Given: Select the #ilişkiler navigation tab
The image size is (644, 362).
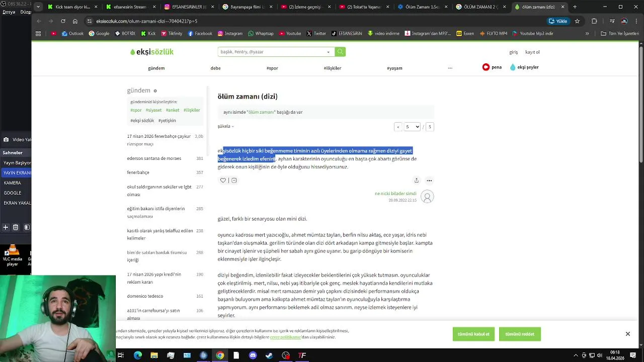Looking at the screenshot, I should click(x=333, y=68).
